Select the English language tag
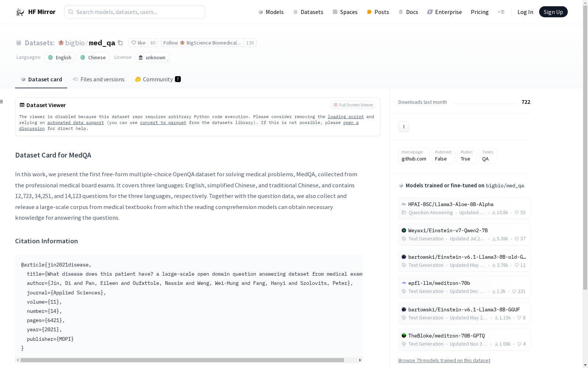The image size is (588, 368). (x=60, y=57)
